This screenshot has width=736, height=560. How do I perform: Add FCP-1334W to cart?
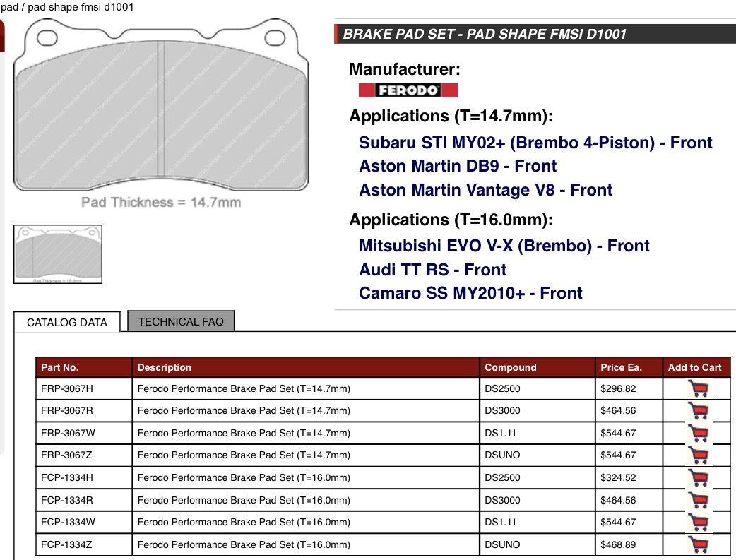pos(698,522)
